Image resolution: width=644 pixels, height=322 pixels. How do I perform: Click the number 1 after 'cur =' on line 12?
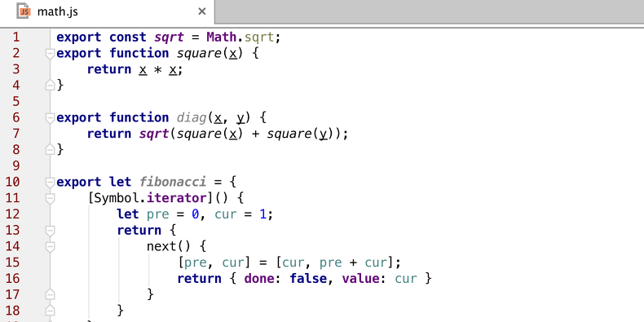(262, 214)
